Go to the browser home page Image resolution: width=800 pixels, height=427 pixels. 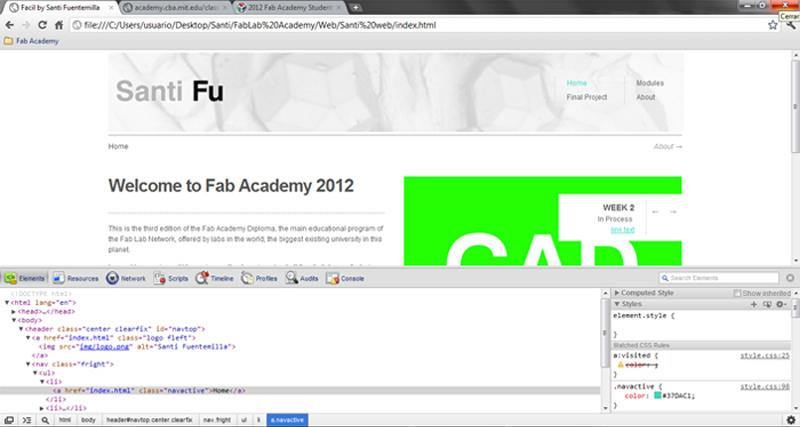pos(59,25)
